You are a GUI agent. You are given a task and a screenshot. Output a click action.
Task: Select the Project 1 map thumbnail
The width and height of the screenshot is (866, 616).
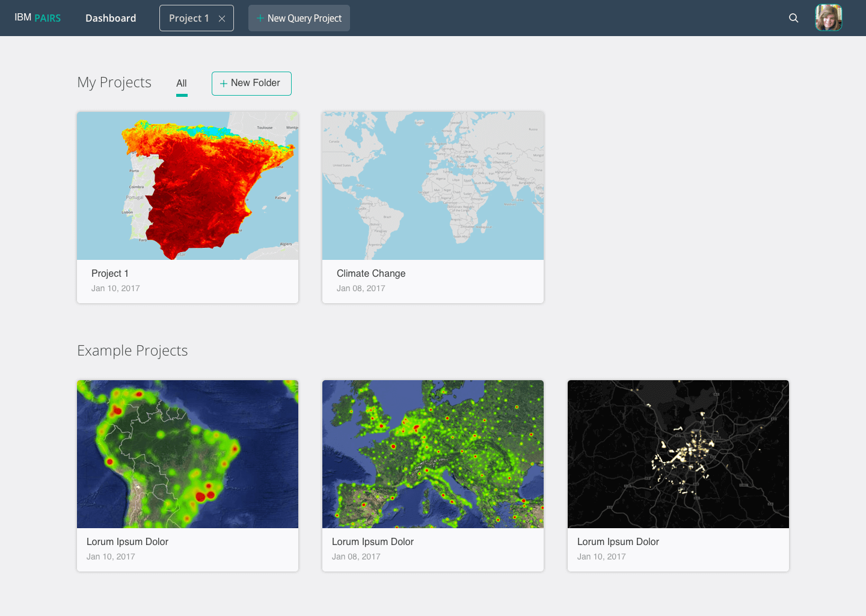click(187, 186)
